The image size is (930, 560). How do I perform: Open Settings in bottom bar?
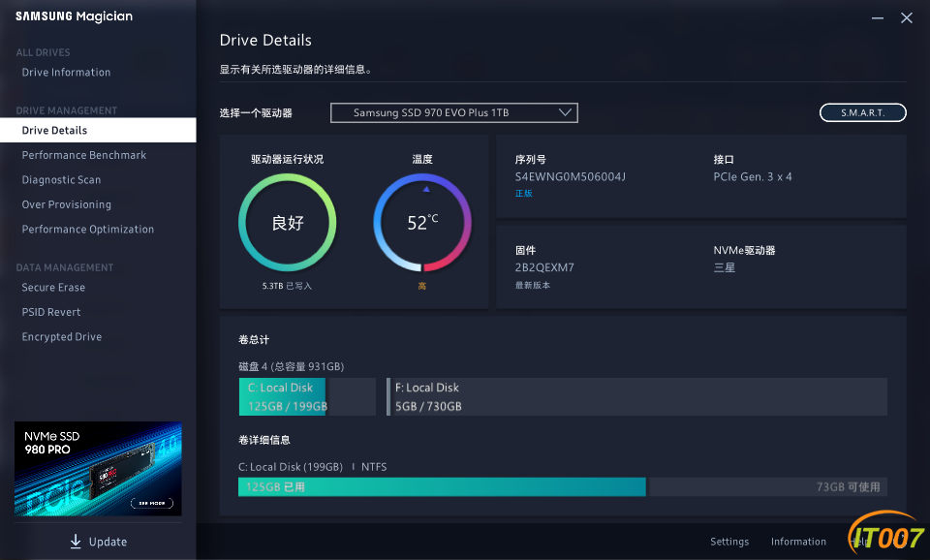(729, 542)
